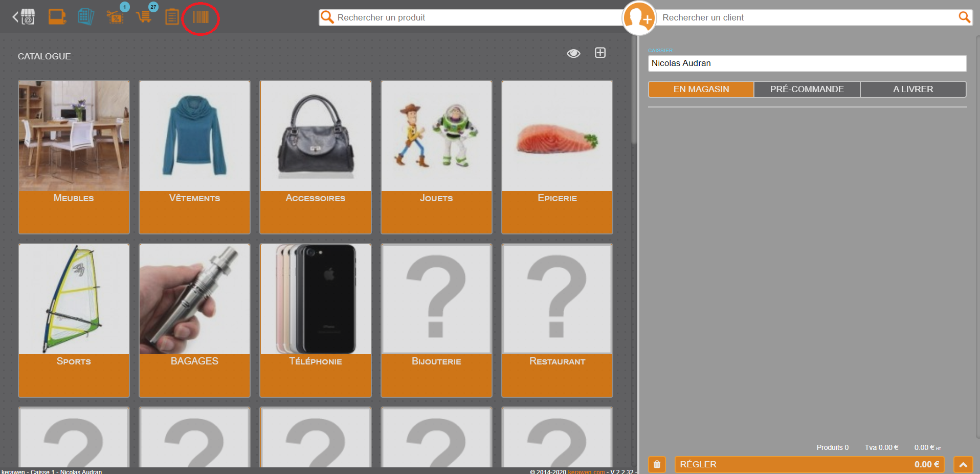Click the product search magnifier icon

[327, 17]
